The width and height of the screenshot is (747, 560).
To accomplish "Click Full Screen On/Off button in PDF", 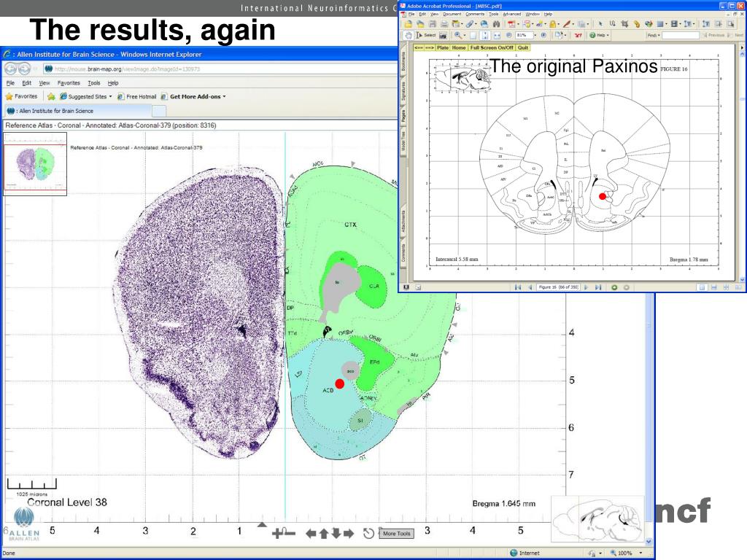I will pyautogui.click(x=492, y=47).
